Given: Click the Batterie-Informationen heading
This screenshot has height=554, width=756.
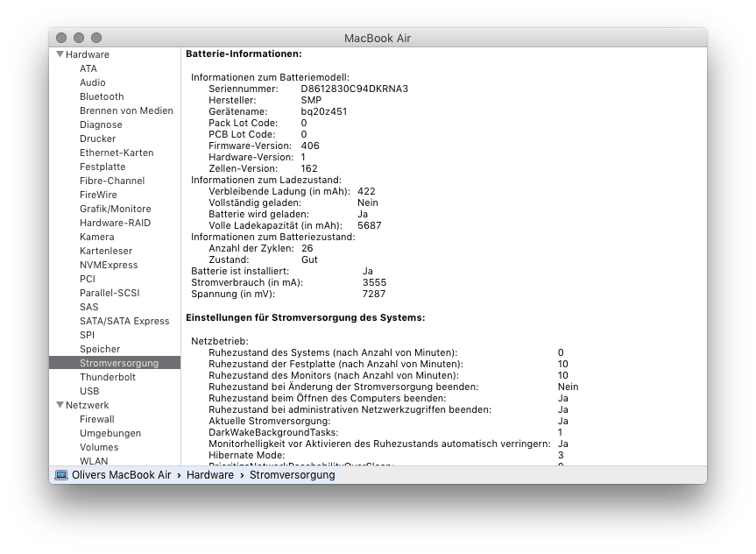Looking at the screenshot, I should 244,53.
